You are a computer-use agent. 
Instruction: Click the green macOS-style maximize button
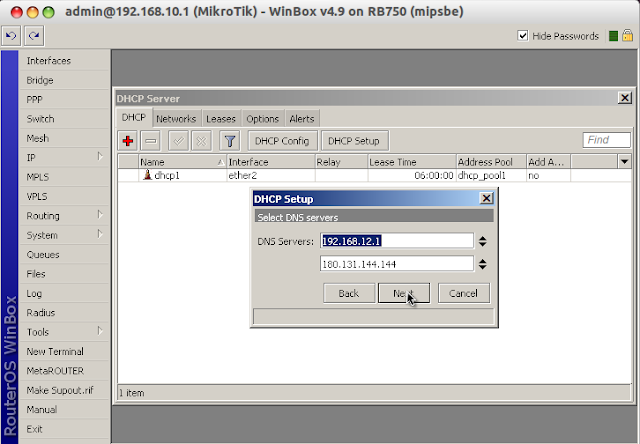click(x=49, y=12)
